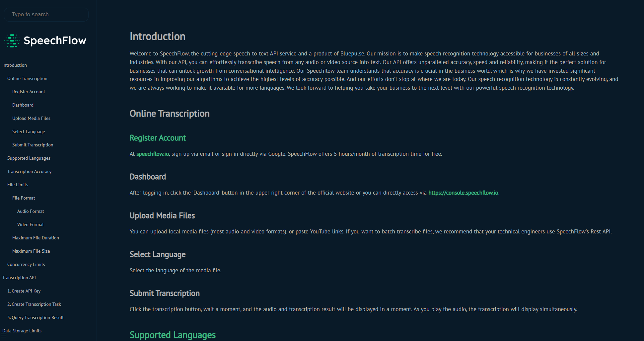Open the File Limits sidebar section
The image size is (644, 341).
click(x=18, y=185)
